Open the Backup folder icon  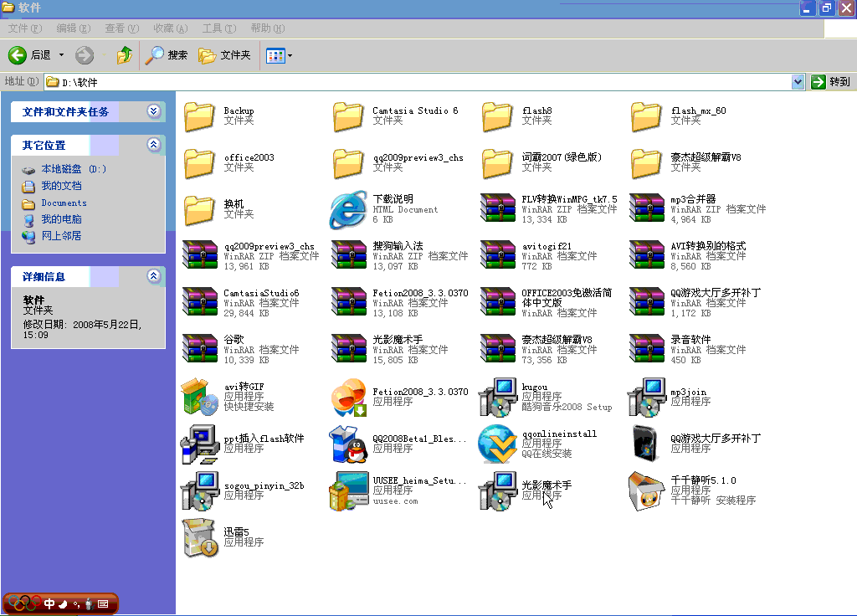199,116
